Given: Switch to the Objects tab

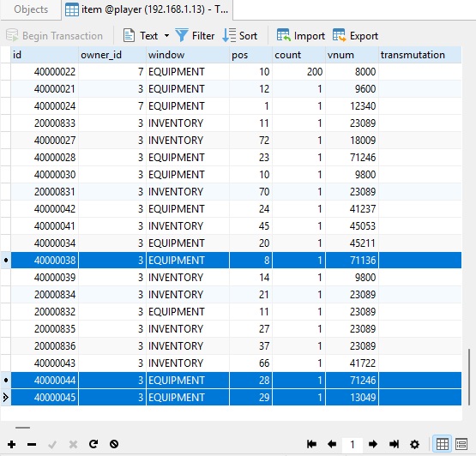Looking at the screenshot, I should coord(31,9).
